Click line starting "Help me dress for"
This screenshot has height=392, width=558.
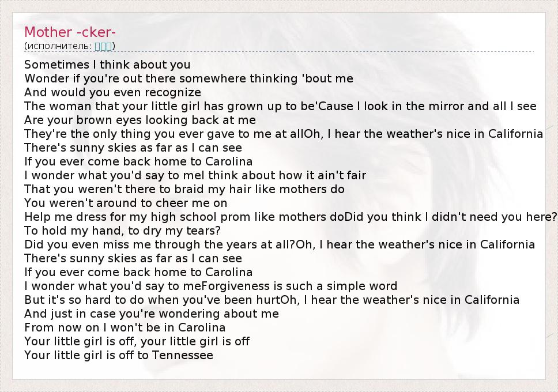coord(291,217)
